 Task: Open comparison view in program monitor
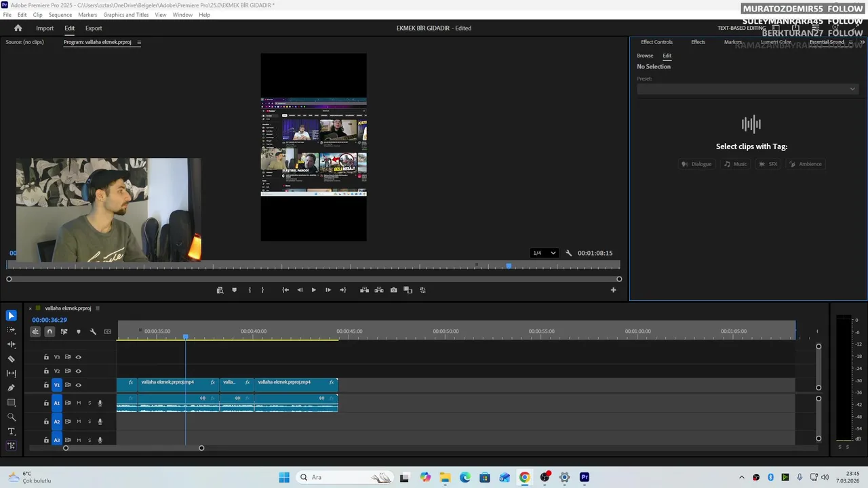pos(408,290)
